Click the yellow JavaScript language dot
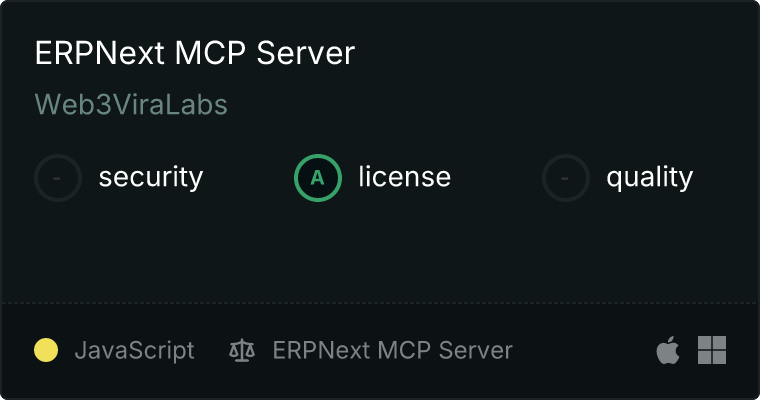This screenshot has width=760, height=400. click(x=46, y=350)
